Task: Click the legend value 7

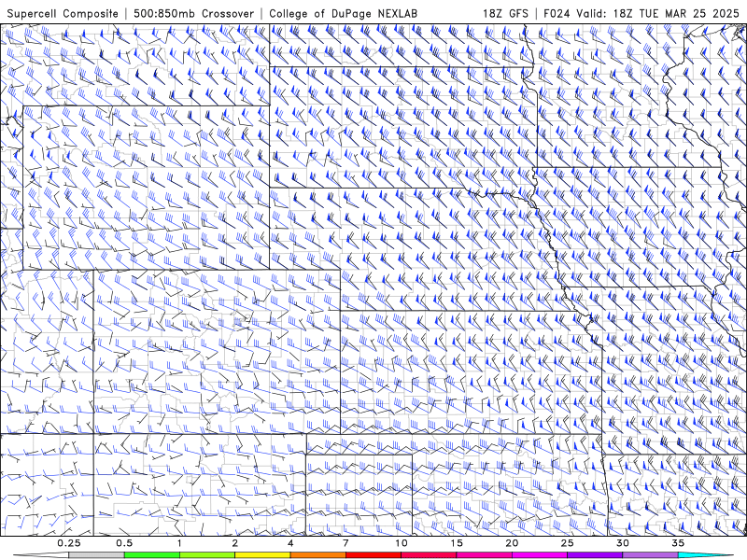Action: [345, 543]
